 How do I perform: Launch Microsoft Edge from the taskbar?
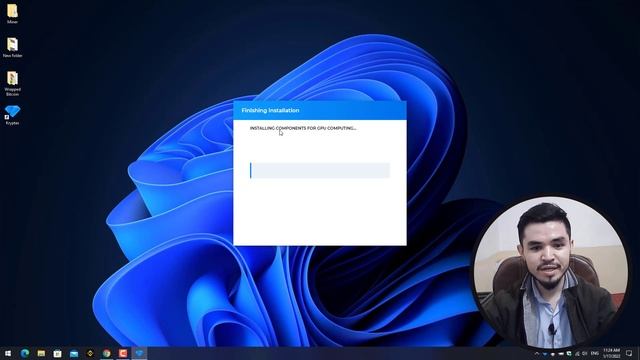tap(25, 353)
